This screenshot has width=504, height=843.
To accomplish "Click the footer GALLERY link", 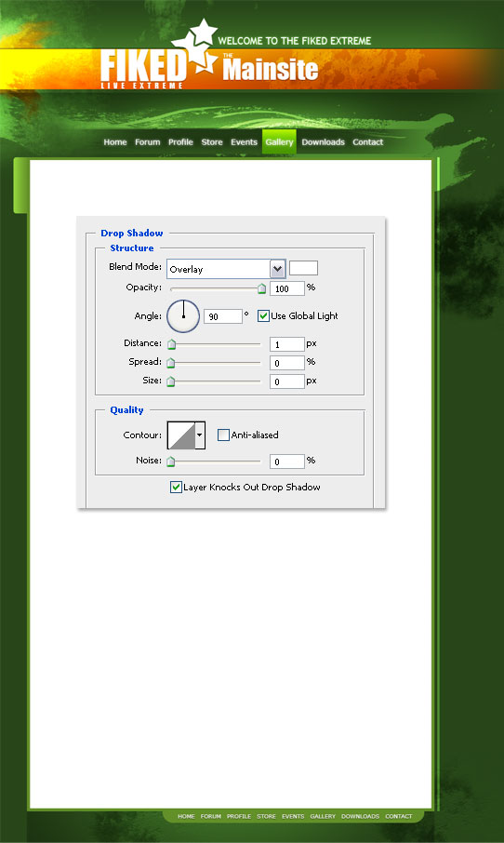I will [323, 816].
